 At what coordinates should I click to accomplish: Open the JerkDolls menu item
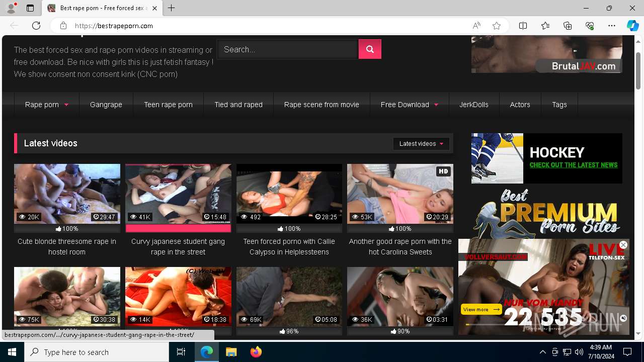click(474, 105)
